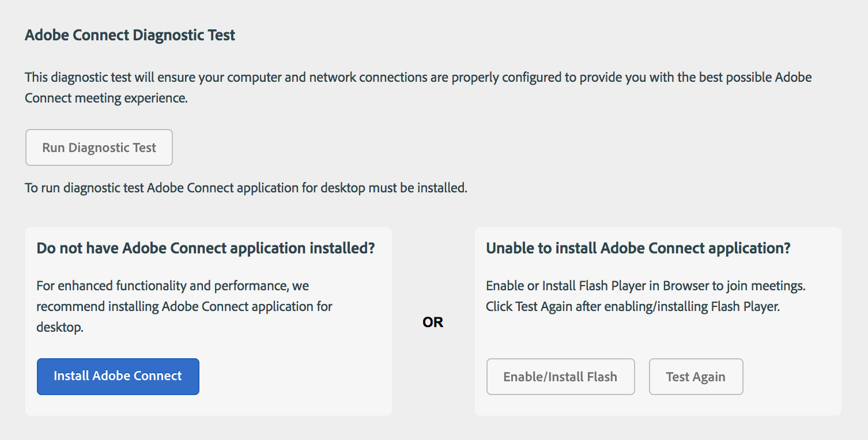Click the Run Diagnostic Test button
Image resolution: width=868 pixels, height=440 pixels.
(x=99, y=147)
